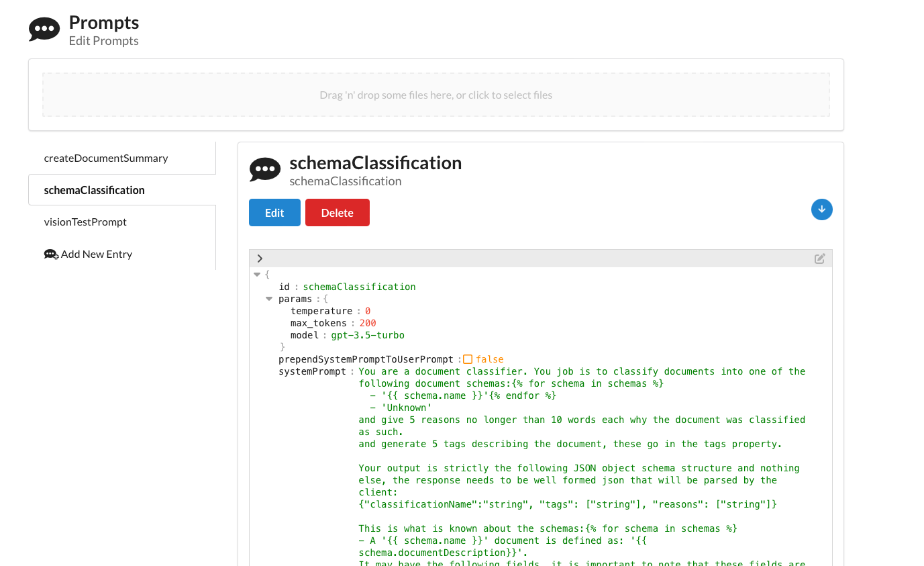
Task: Click the temperature key label
Action: pyautogui.click(x=321, y=311)
